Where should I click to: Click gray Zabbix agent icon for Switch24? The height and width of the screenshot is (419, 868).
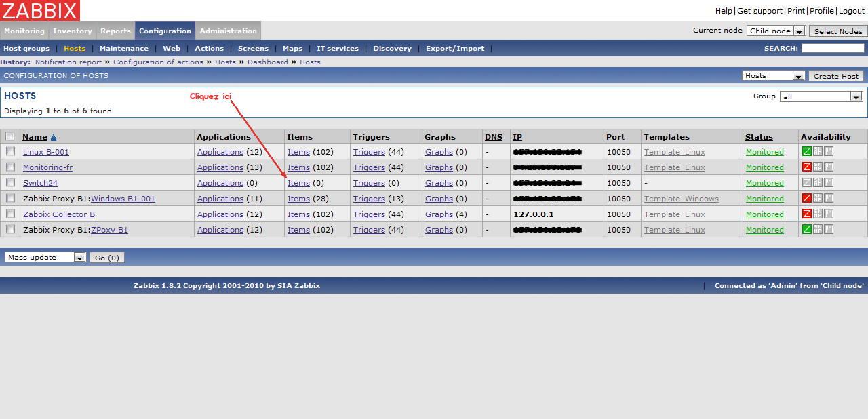(807, 183)
